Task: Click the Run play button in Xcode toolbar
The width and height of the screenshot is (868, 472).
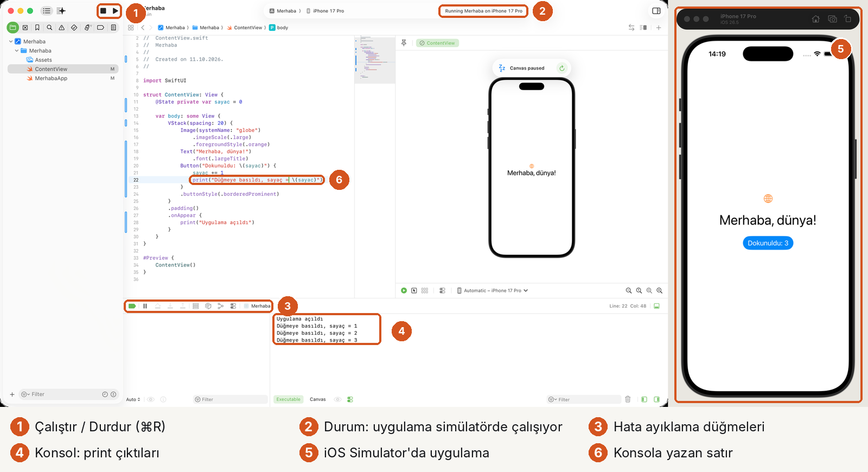Action: [116, 11]
